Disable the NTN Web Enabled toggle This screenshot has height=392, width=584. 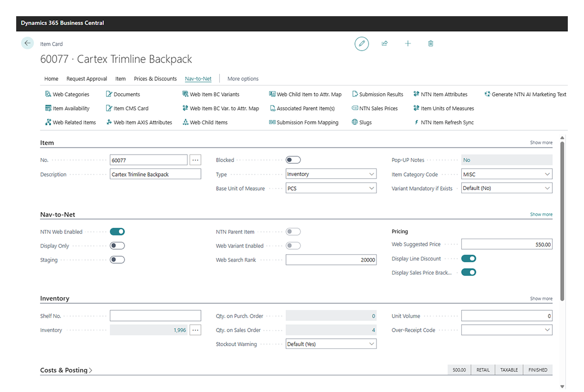click(x=117, y=232)
